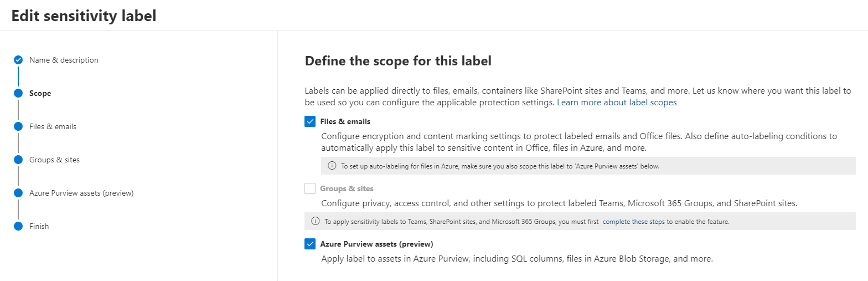The height and width of the screenshot is (281, 868).
Task: Click the completed checkmark icon for Name & description
Action: pyautogui.click(x=18, y=60)
